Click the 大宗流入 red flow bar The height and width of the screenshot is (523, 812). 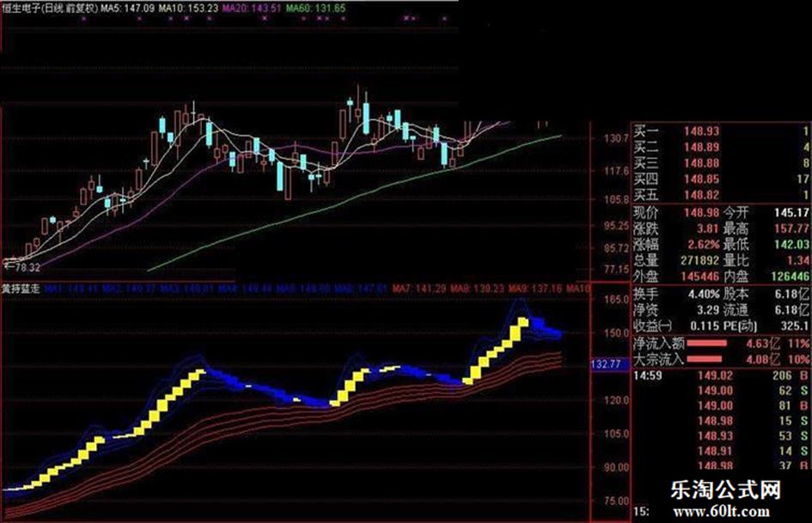point(705,359)
